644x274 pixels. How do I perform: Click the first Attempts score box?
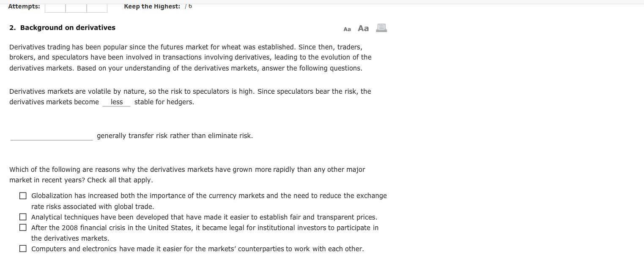55,7
